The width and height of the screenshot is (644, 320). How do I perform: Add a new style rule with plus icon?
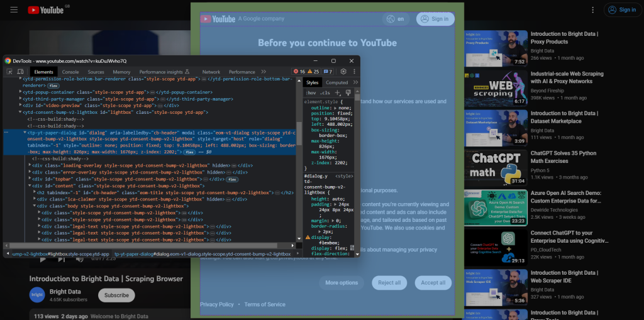click(338, 93)
